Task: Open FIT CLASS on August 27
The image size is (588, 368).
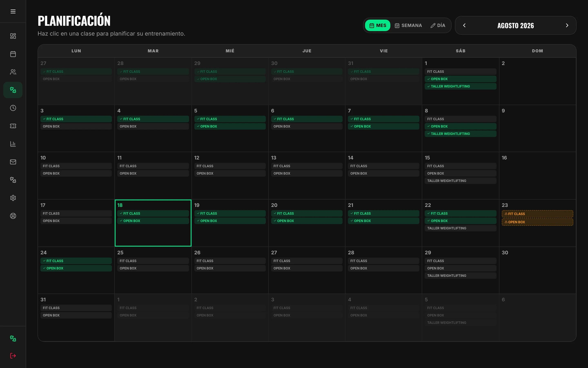Action: [x=307, y=261]
